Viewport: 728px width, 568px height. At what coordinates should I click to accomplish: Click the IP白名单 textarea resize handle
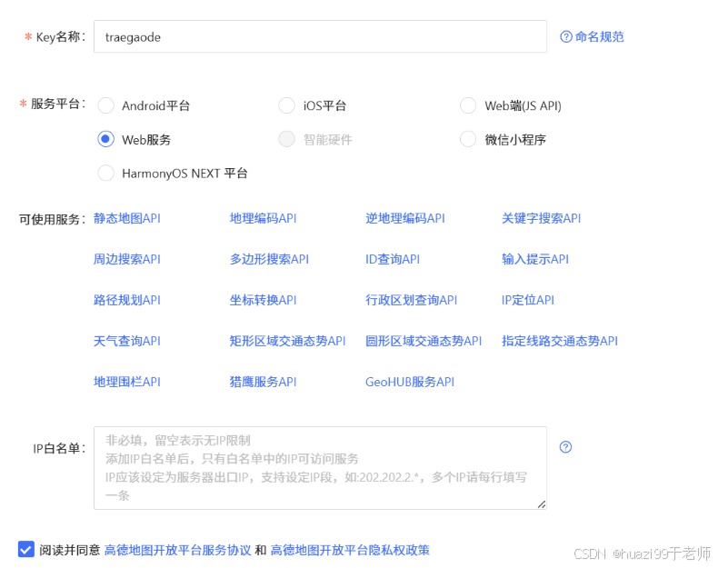coord(542,504)
